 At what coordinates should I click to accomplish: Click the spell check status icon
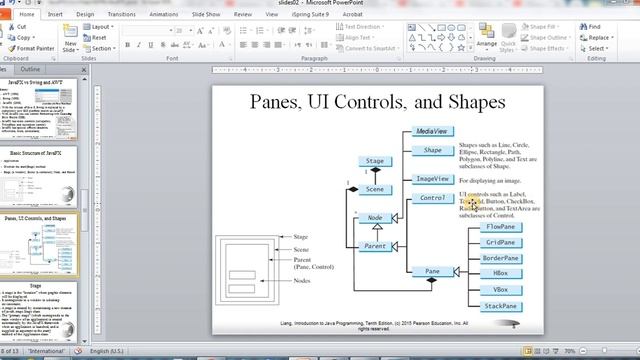[78, 351]
